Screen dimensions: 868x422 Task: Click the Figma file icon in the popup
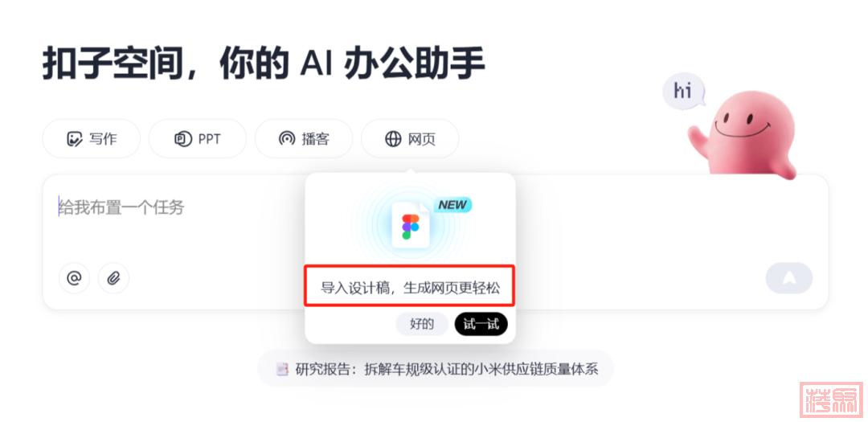point(411,225)
